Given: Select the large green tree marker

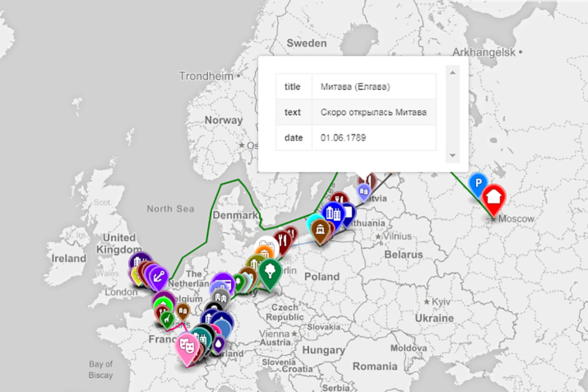Looking at the screenshot, I should click(269, 271).
